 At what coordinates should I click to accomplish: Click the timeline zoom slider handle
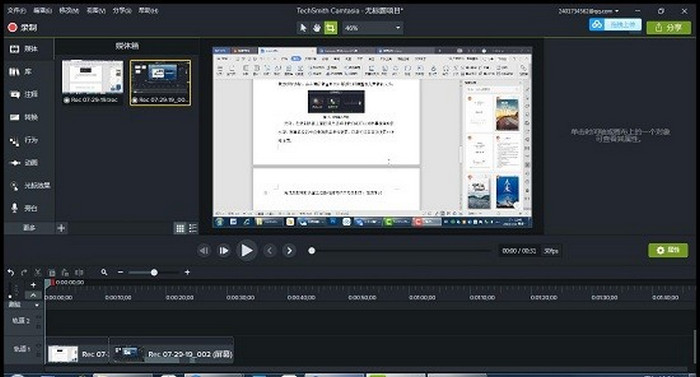[154, 272]
